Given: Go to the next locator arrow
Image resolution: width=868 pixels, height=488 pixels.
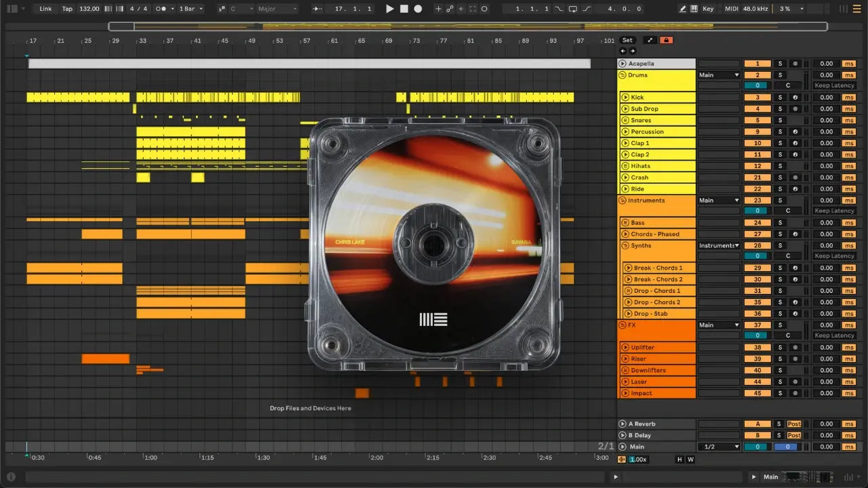Looking at the screenshot, I should click(x=632, y=51).
